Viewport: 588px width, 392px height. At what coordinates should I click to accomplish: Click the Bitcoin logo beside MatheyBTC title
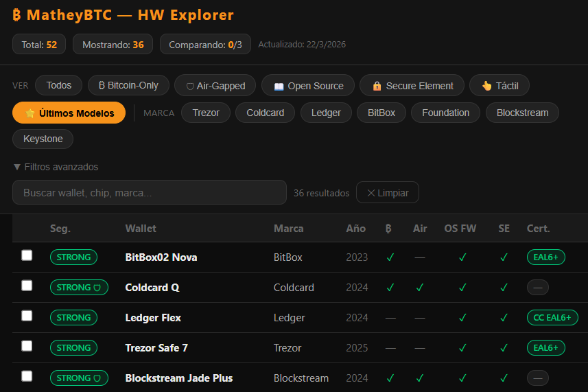tap(16, 15)
